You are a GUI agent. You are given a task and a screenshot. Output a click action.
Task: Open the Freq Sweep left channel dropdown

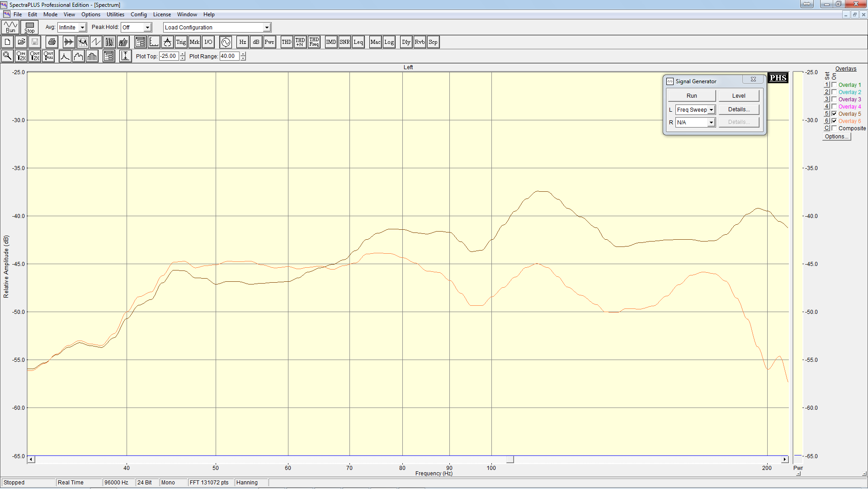coord(711,110)
